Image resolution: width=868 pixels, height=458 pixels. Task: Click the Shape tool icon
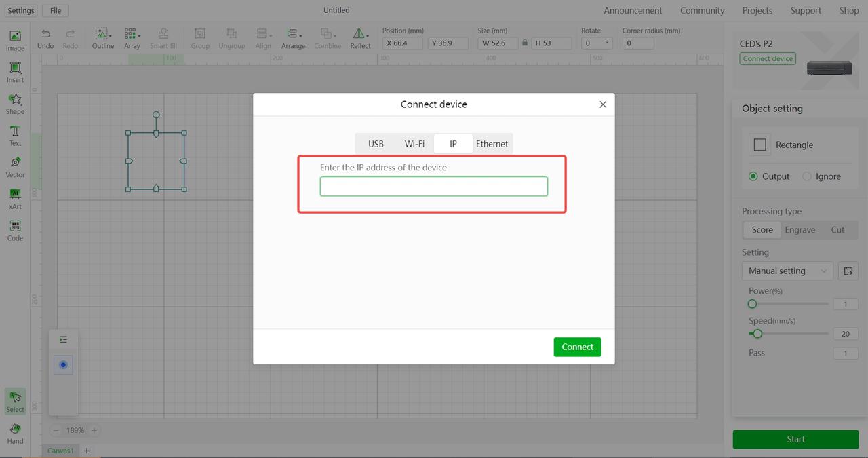point(15,103)
